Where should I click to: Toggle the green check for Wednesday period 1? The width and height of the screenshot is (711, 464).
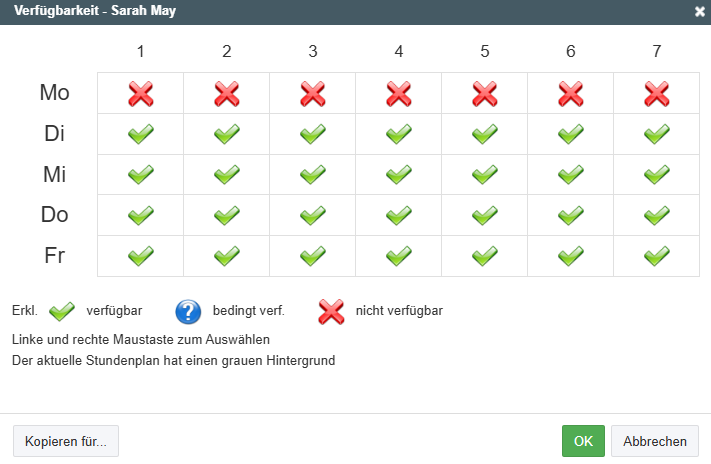coord(141,175)
